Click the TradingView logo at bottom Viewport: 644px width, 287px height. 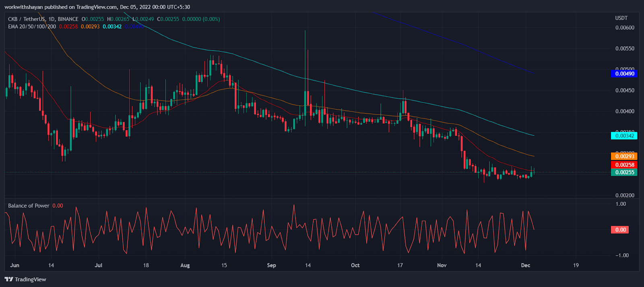pyautogui.click(x=25, y=279)
